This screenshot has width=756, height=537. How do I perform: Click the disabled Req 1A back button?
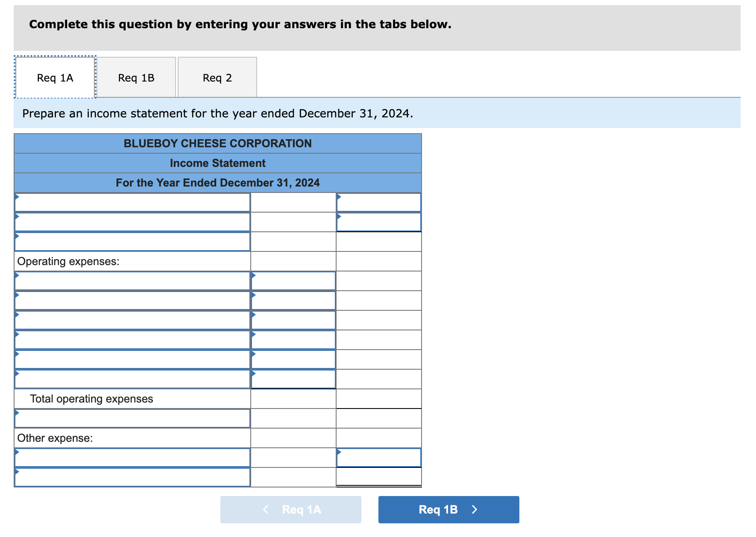tap(290, 509)
